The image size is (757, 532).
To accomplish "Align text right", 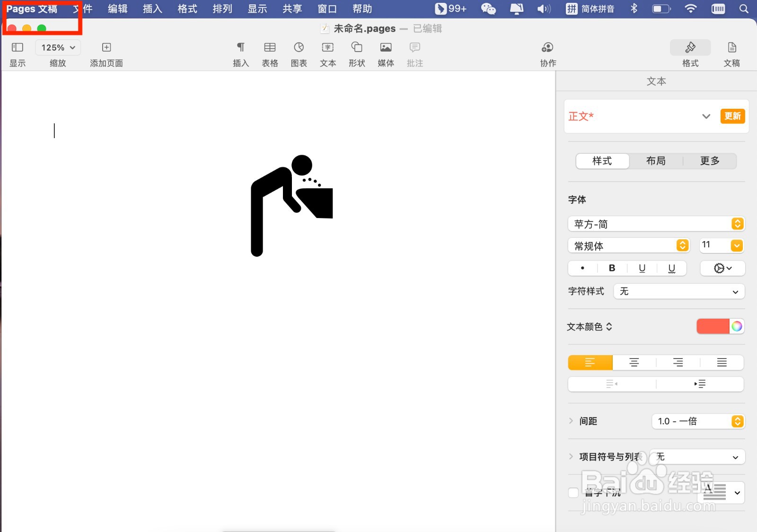I will 678,363.
